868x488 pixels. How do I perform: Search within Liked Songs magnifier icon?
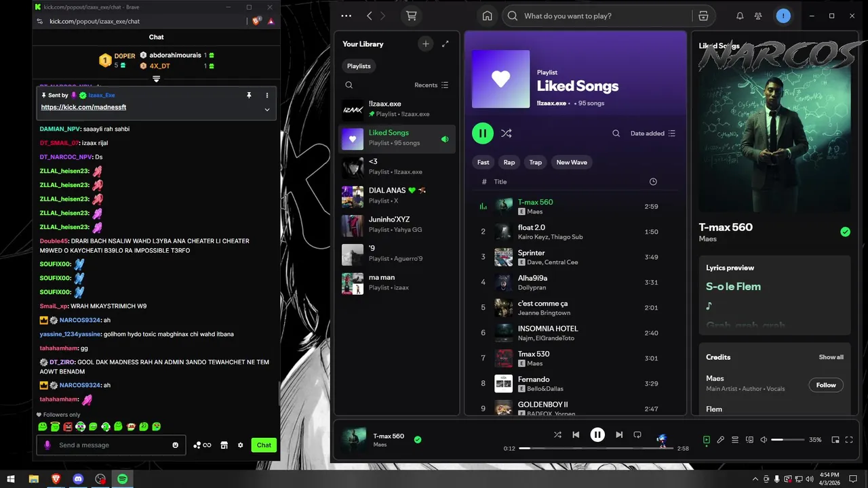616,134
